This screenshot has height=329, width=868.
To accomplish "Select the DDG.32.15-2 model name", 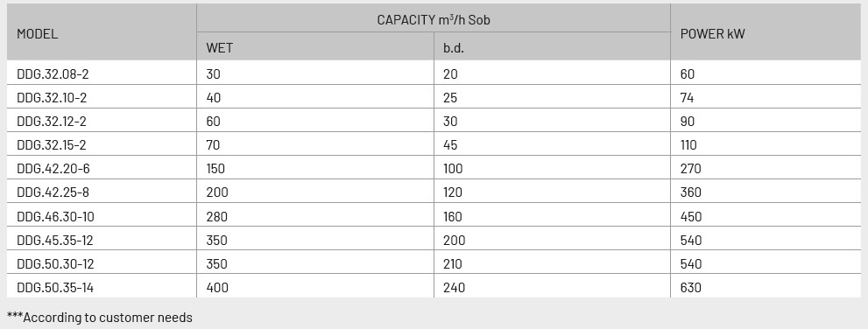I will (52, 145).
